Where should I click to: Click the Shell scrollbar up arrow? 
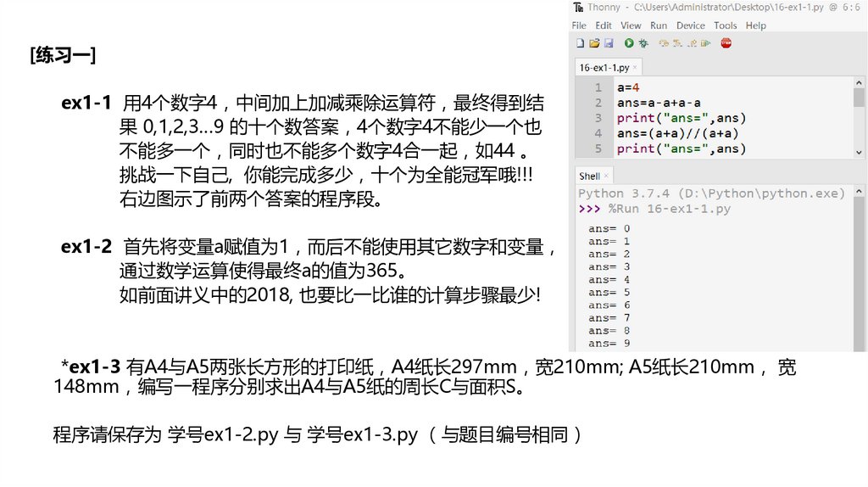tap(859, 191)
